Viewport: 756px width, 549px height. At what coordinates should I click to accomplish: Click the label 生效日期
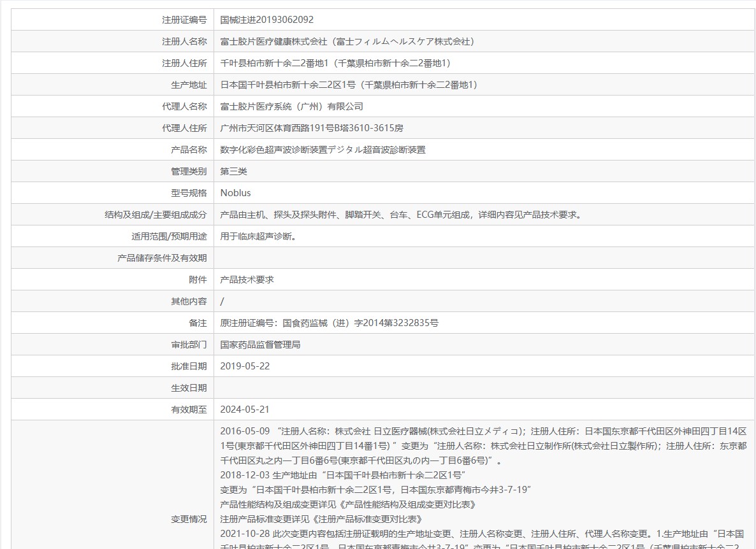(x=189, y=388)
